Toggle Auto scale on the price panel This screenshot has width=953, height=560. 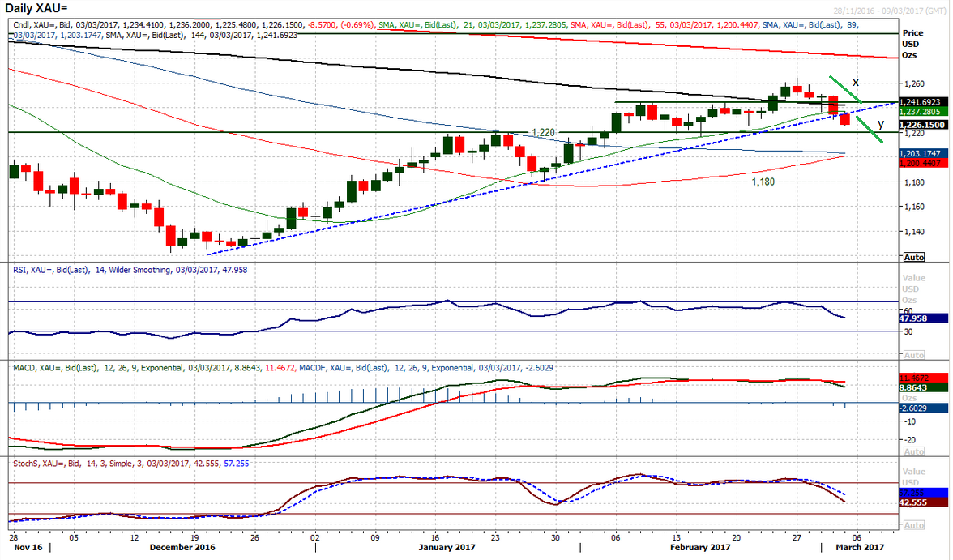tap(913, 257)
